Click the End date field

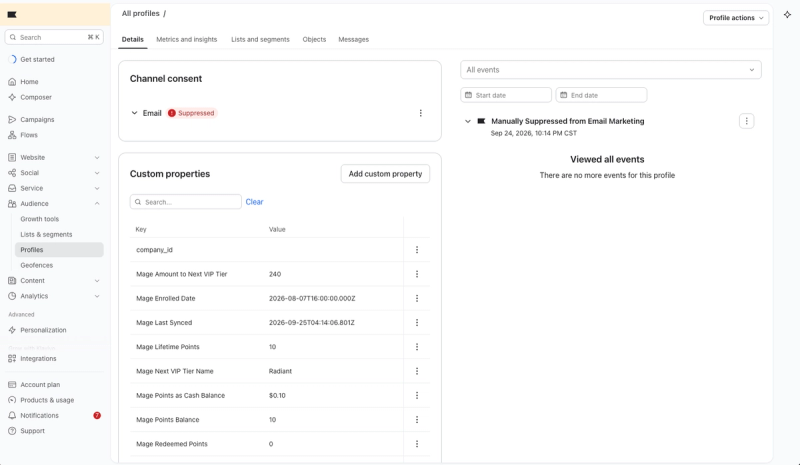click(x=601, y=95)
